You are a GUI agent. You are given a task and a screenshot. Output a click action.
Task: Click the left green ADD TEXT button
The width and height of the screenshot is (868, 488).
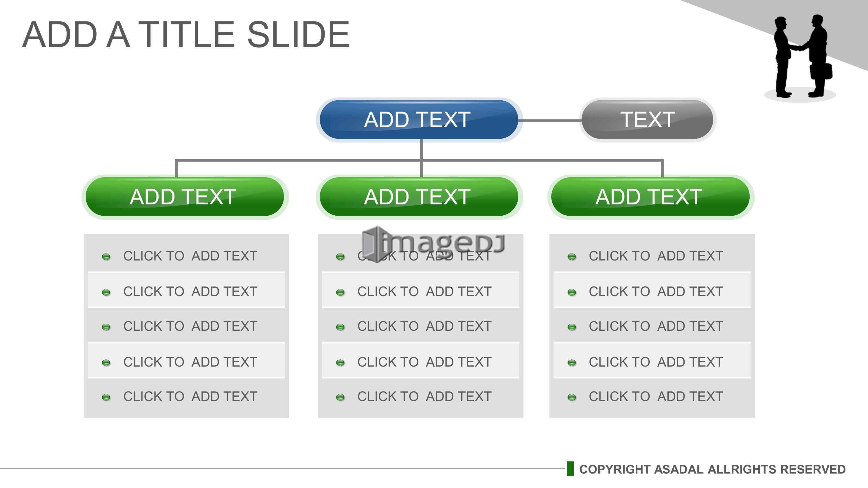click(x=185, y=197)
